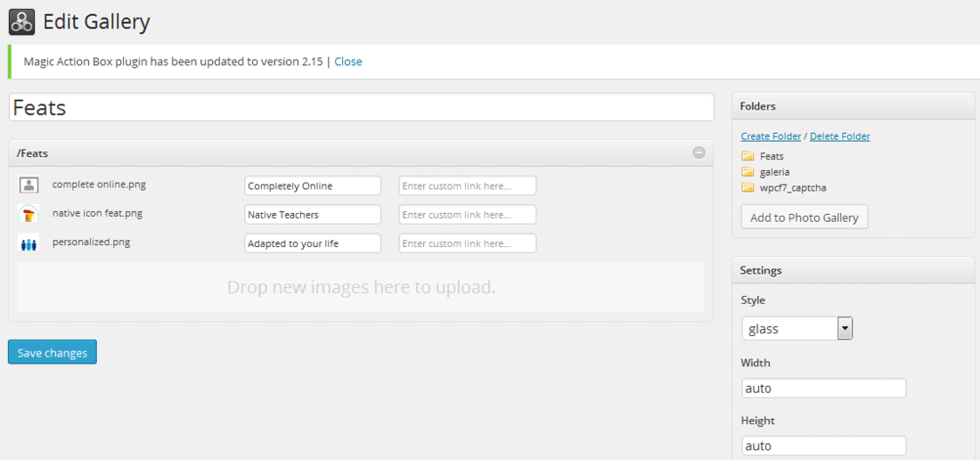Open the Style dropdown set to glass
The image size is (980, 460).
coord(797,328)
